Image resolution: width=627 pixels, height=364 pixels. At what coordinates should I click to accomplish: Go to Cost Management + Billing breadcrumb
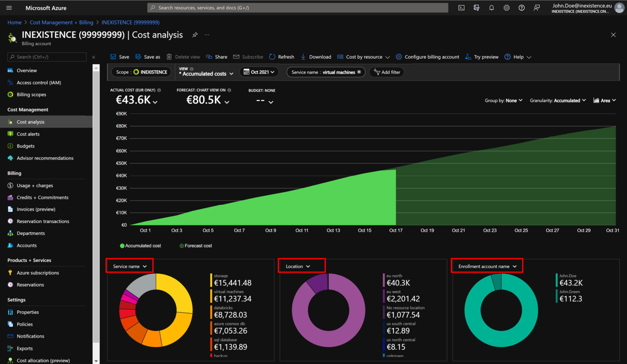pos(62,22)
